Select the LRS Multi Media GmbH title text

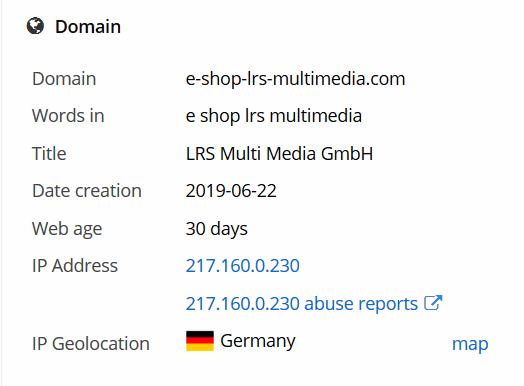coord(279,154)
